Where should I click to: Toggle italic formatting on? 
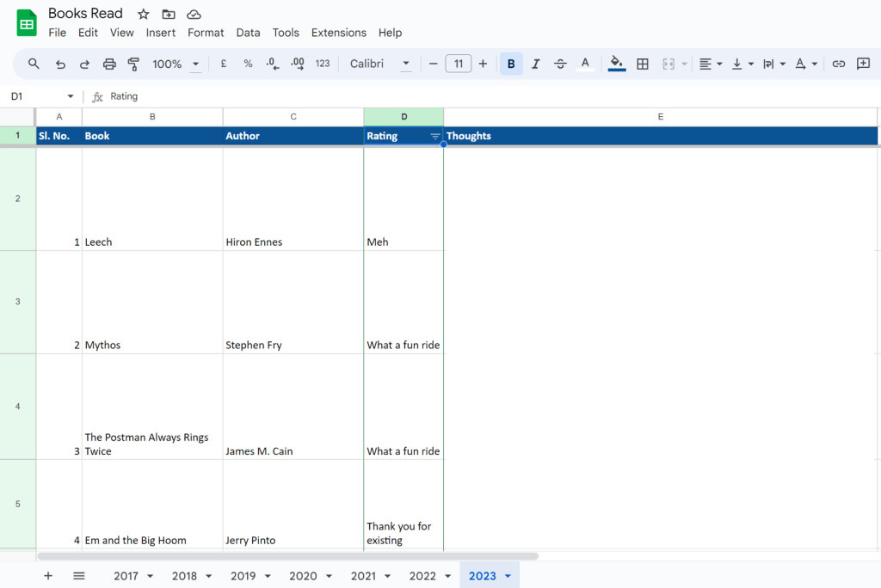[x=535, y=64]
